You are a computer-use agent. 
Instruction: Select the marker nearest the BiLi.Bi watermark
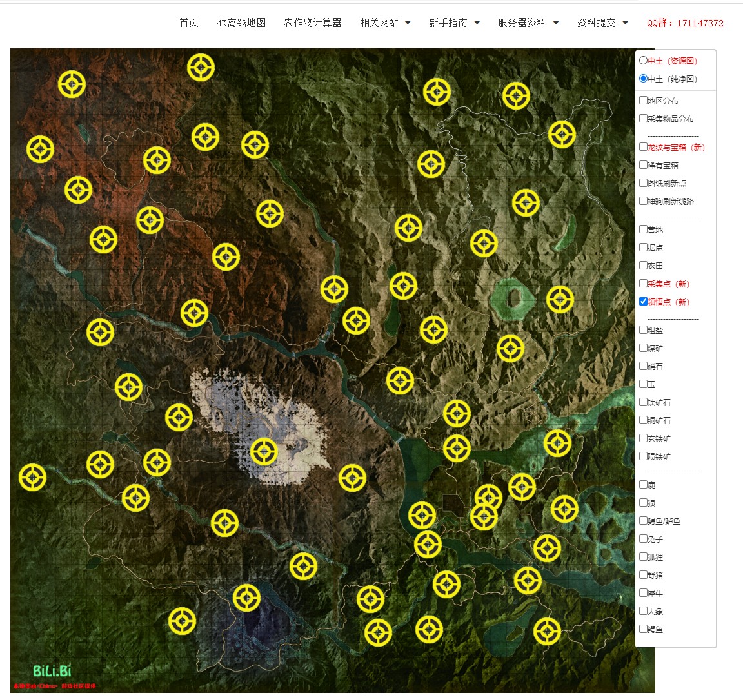(183, 621)
